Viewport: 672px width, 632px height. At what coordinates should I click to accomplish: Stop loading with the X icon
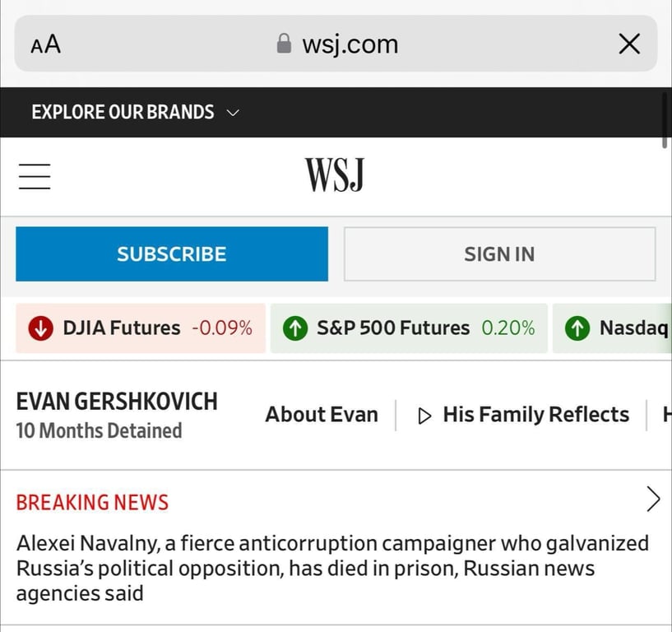[629, 44]
